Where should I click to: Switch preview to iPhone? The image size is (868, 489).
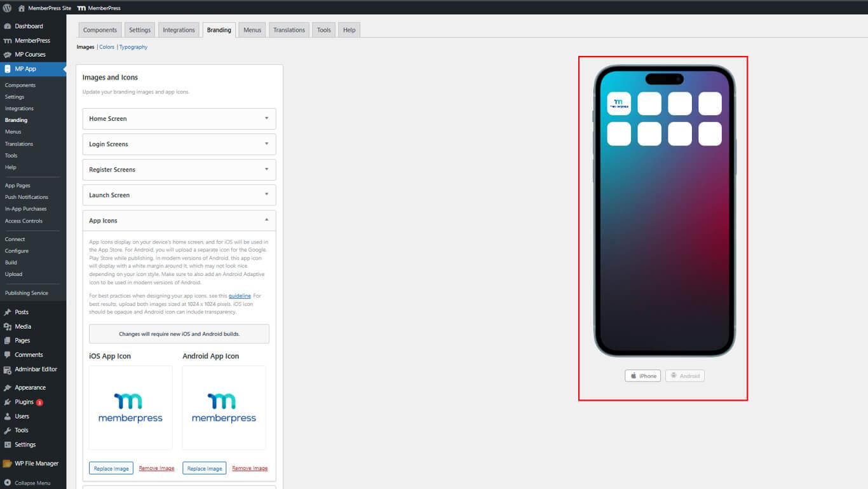pyautogui.click(x=642, y=376)
